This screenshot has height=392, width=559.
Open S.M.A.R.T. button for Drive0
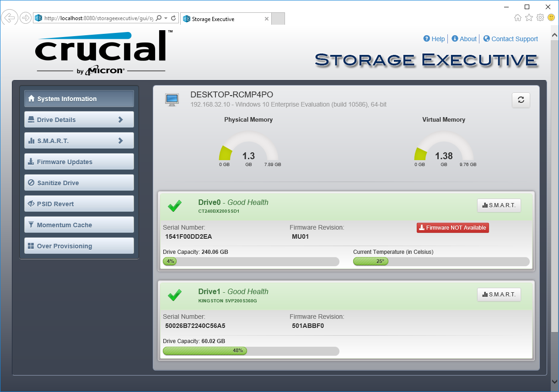point(499,205)
